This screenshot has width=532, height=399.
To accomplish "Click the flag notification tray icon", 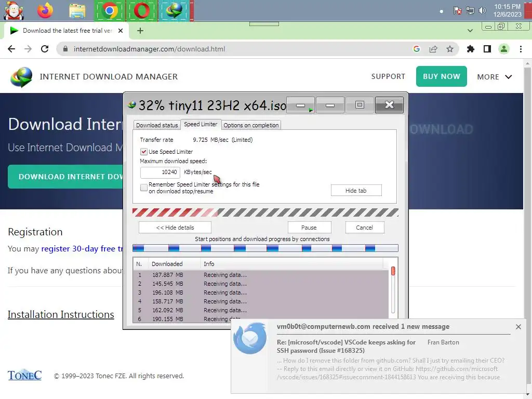I will tap(457, 10).
